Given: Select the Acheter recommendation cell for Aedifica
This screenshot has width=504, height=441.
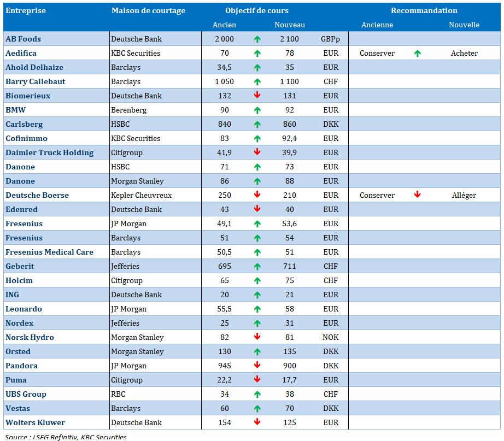Looking at the screenshot, I should 464,54.
